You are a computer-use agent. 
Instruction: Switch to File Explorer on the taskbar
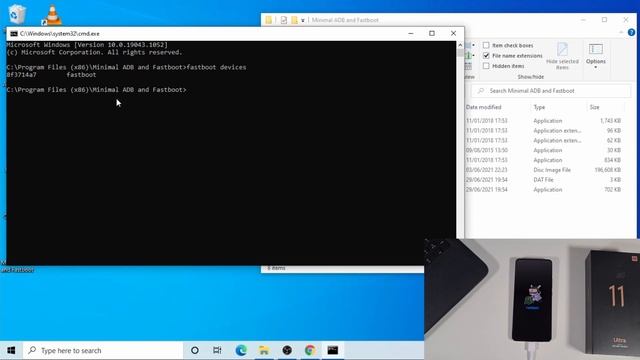point(264,350)
